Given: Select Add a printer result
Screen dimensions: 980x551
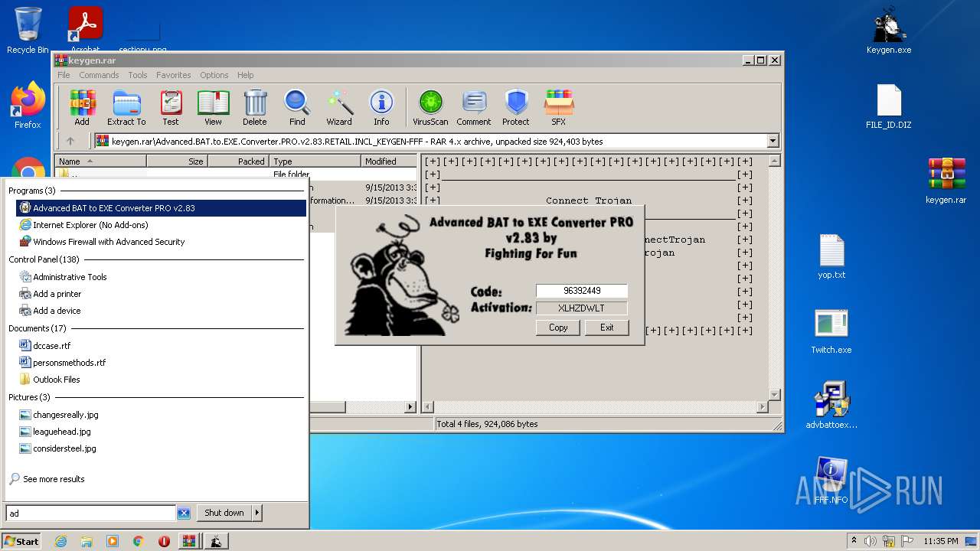Looking at the screenshot, I should click(161, 294).
